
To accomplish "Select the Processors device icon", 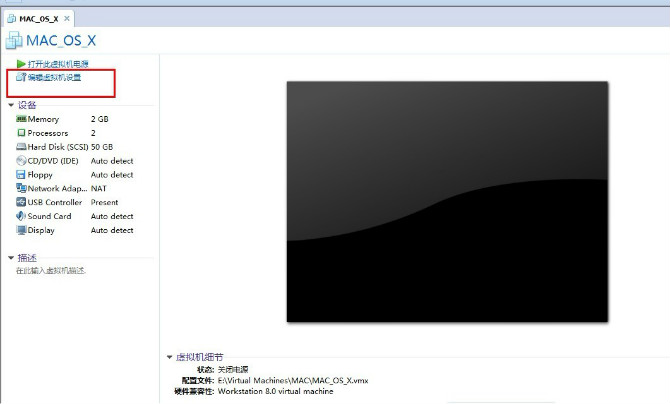I will (21, 132).
